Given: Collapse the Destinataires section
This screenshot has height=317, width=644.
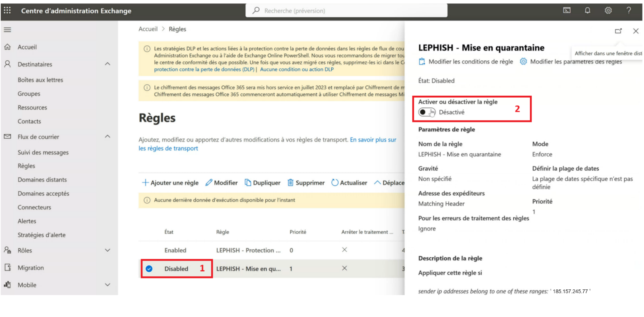Looking at the screenshot, I should pyautogui.click(x=108, y=64).
